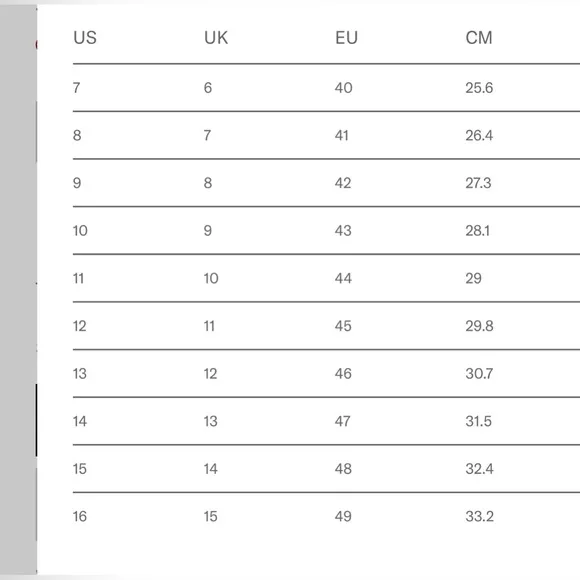Click the CM column header

[479, 38]
